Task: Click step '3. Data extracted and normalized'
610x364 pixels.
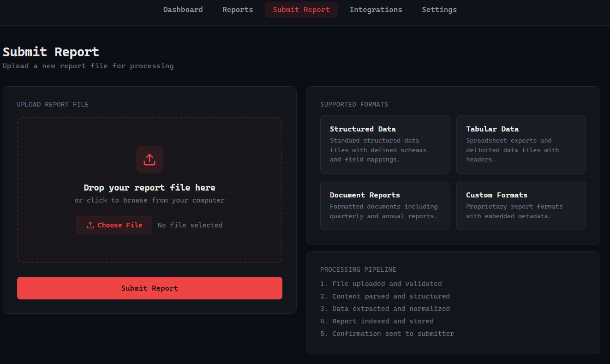Action: tap(385, 309)
